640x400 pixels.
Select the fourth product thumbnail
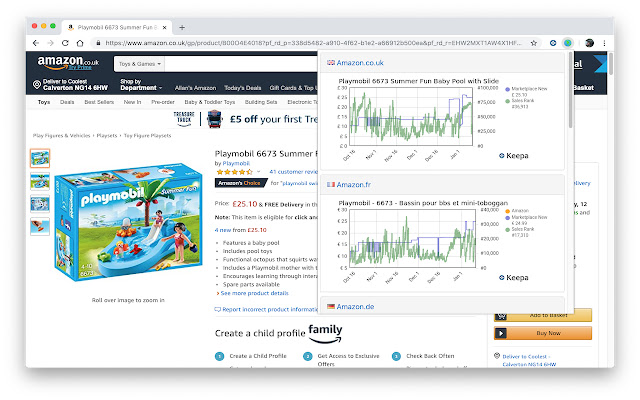40,226
